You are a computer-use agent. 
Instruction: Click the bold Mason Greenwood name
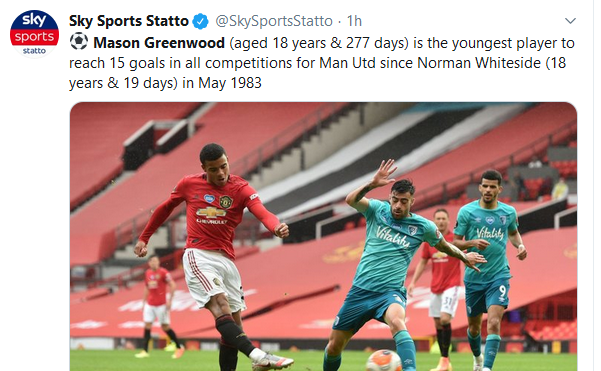click(x=159, y=43)
